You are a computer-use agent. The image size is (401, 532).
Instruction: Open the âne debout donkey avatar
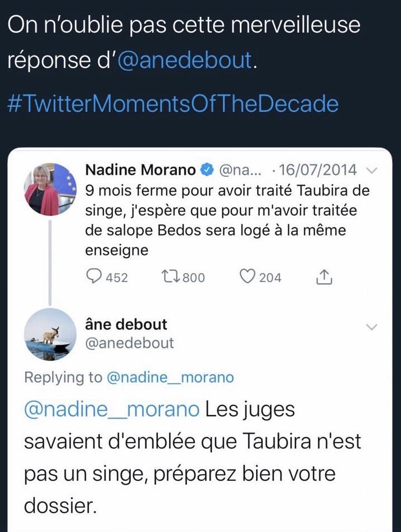coord(50,334)
